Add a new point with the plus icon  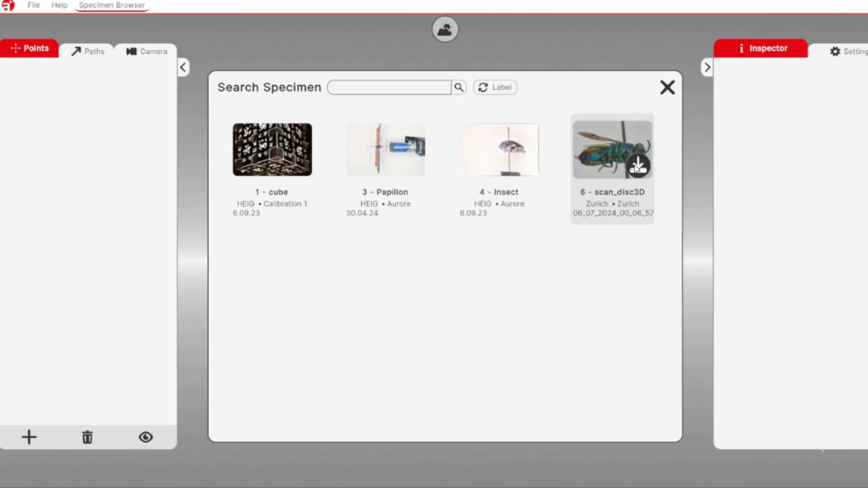click(30, 437)
